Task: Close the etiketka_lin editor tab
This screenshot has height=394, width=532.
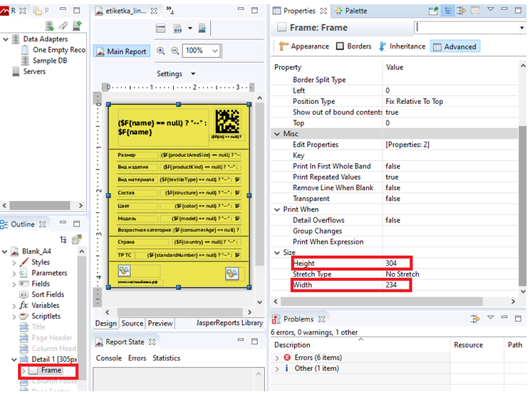Action: pos(154,11)
